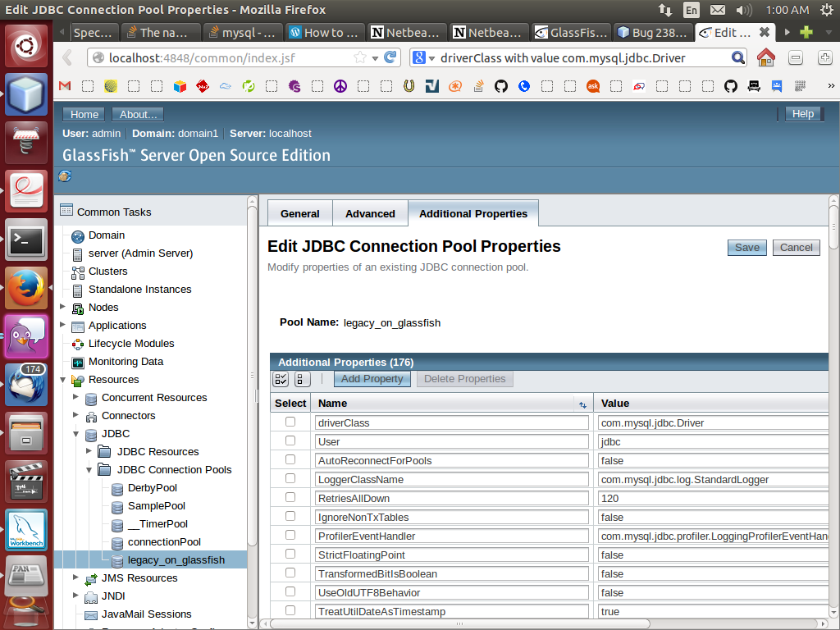Expand the JMS Resources node
The width and height of the screenshot is (840, 630).
(x=75, y=577)
